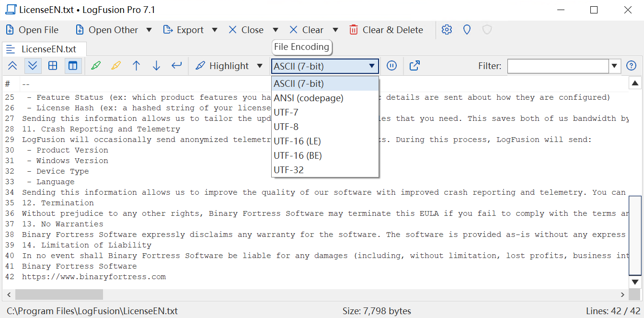This screenshot has width=644, height=318.
Task: Click the Open Other button
Action: (x=106, y=30)
